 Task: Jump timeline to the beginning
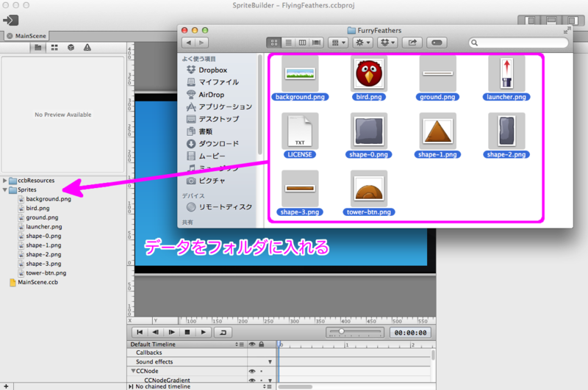pos(140,332)
